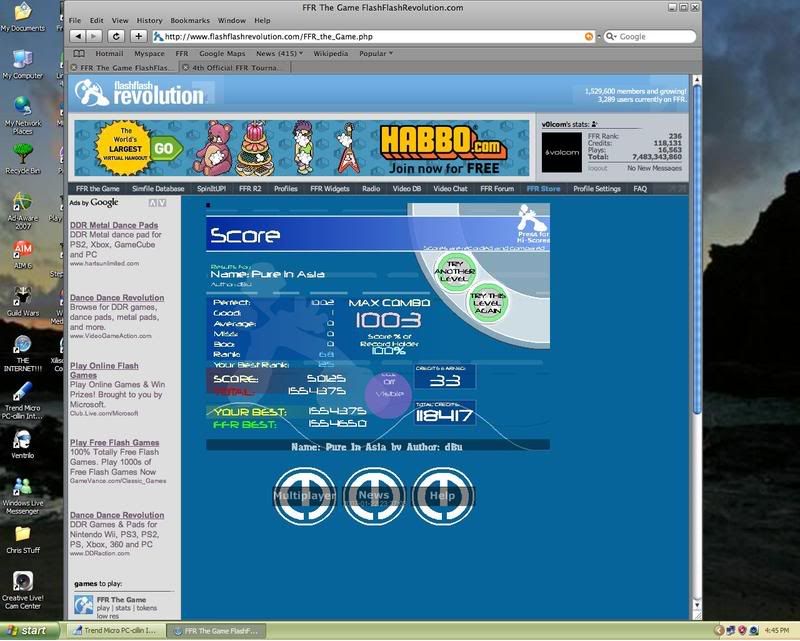Viewport: 800px width, 641px height.
Task: Go to Simfile Database in site navigation
Action: [158, 189]
